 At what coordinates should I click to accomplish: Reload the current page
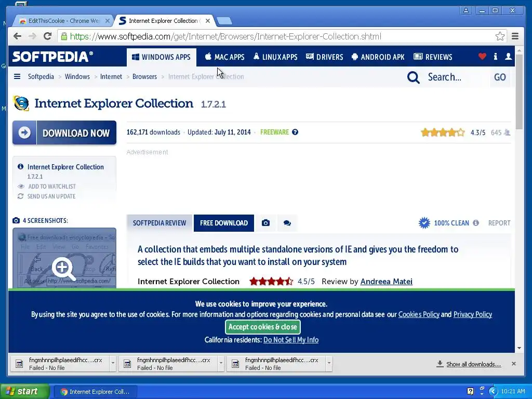click(47, 36)
